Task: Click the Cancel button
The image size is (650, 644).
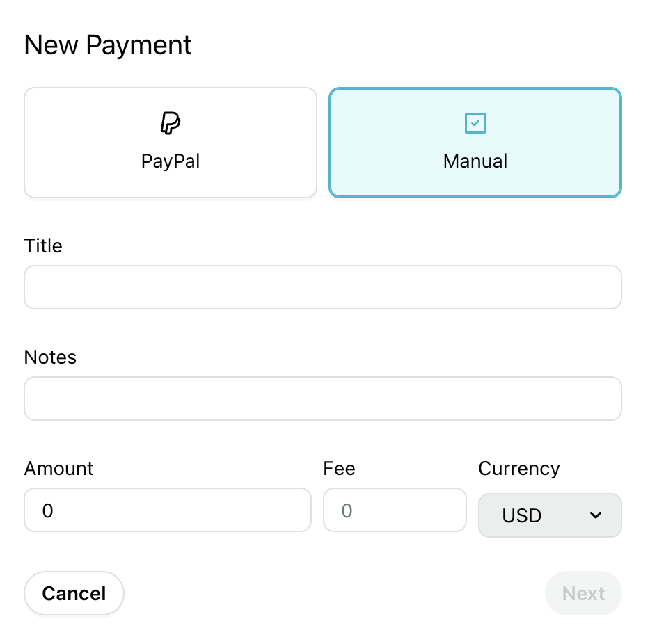Action: 74,593
